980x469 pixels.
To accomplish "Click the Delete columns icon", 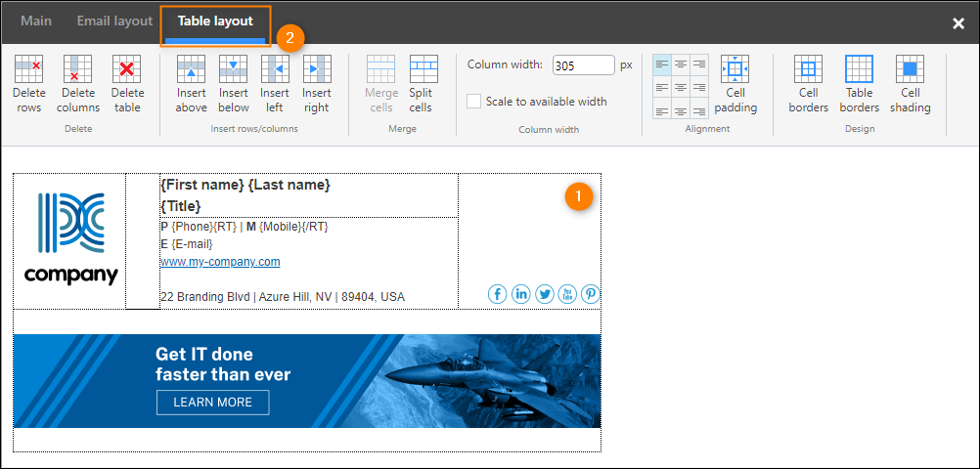I will [x=78, y=69].
